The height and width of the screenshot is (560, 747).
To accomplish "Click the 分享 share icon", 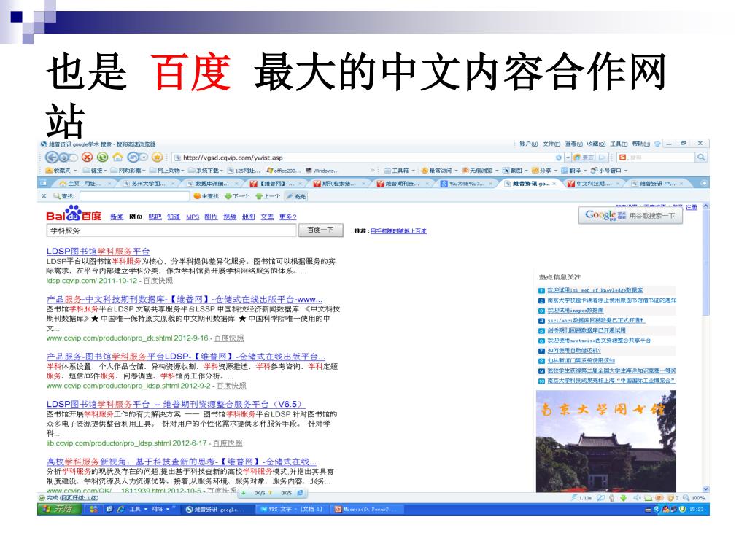I will [x=535, y=170].
